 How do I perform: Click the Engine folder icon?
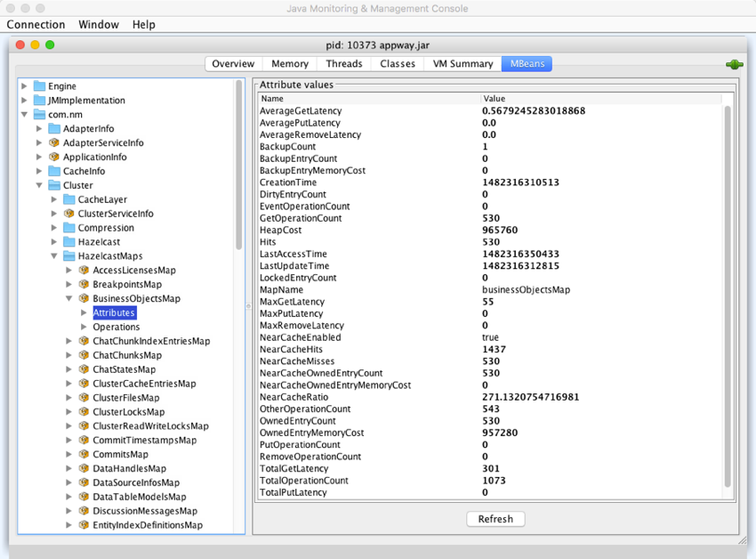pos(39,86)
